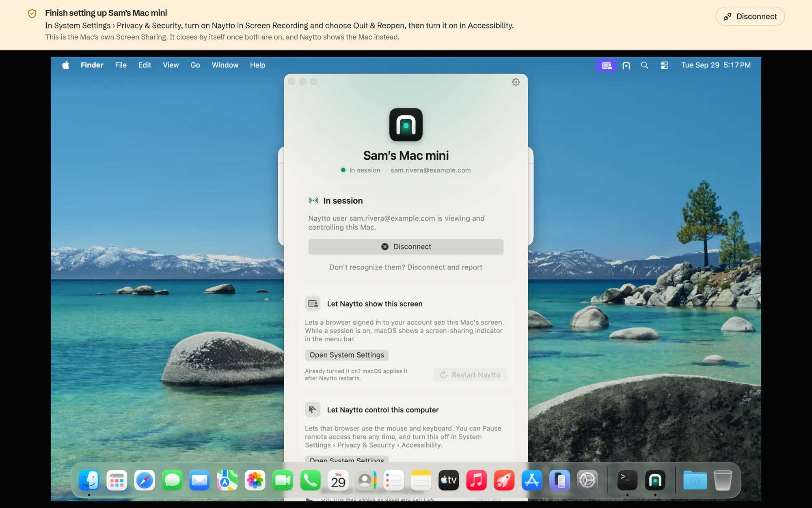Open Finder from the Dock

tap(89, 480)
